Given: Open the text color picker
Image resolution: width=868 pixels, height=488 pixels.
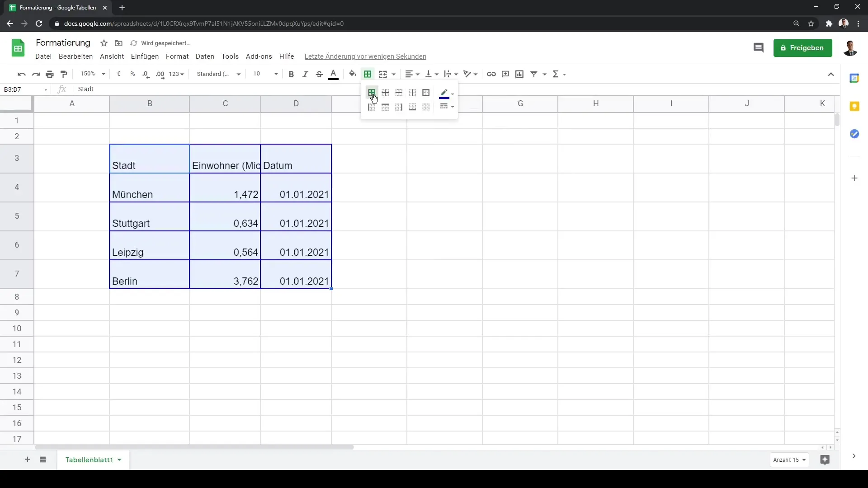Looking at the screenshot, I should click(334, 74).
